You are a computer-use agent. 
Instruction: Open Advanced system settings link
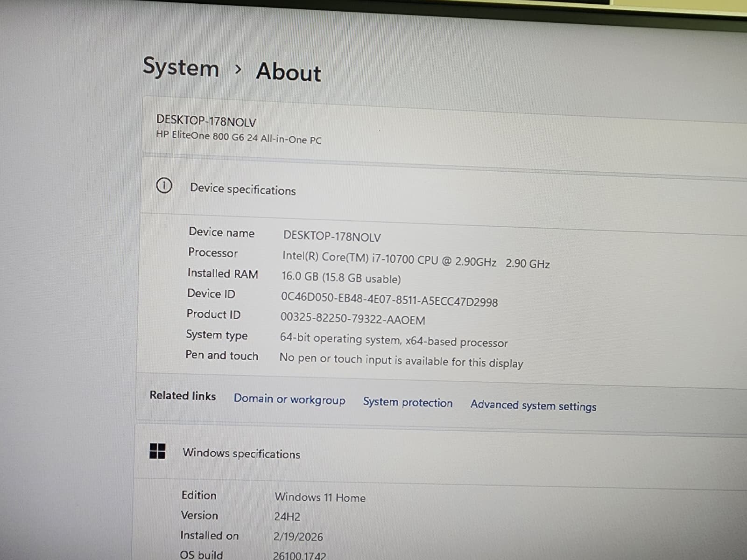(x=533, y=405)
